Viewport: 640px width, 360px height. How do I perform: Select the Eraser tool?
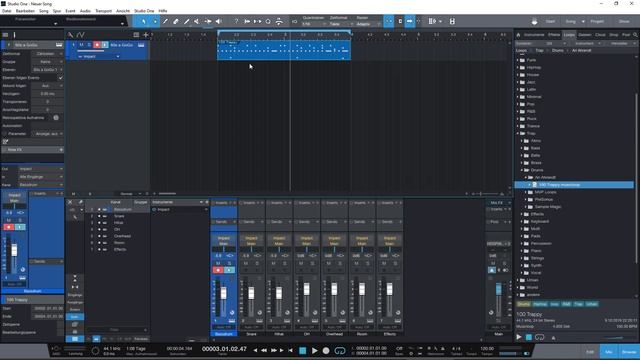click(176, 21)
